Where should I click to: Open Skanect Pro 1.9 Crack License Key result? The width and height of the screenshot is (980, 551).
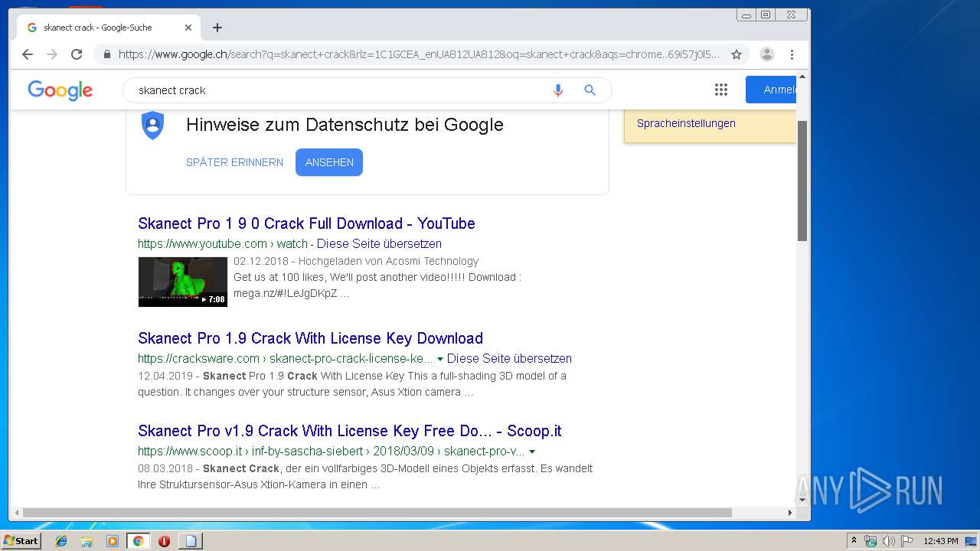pyautogui.click(x=310, y=338)
